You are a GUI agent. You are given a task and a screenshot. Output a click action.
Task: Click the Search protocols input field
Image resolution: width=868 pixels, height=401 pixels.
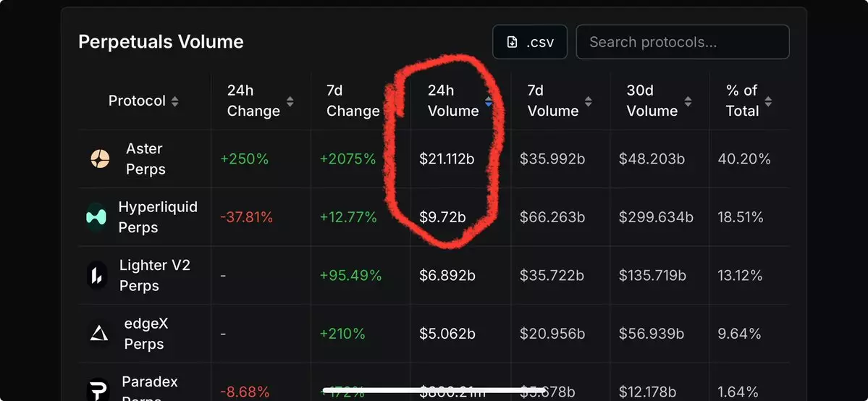click(x=682, y=42)
